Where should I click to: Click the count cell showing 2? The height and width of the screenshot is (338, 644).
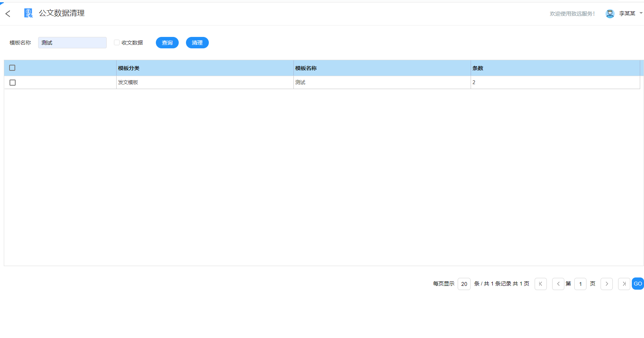point(555,83)
